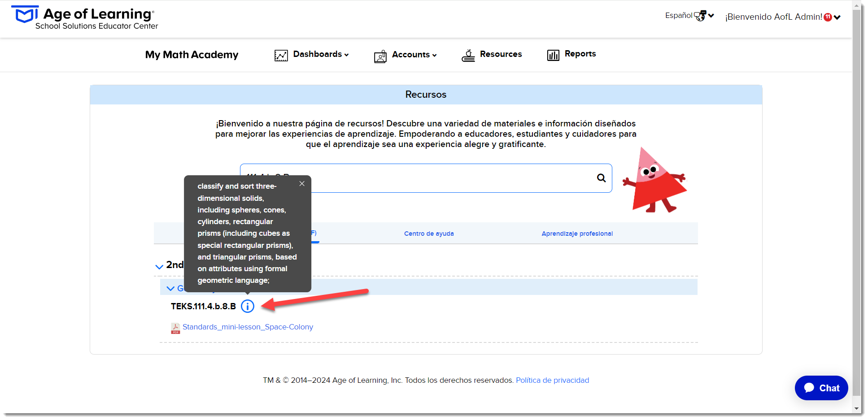Click the Age of Learning logo
Image resolution: width=868 pixels, height=420 pixels.
(85, 18)
